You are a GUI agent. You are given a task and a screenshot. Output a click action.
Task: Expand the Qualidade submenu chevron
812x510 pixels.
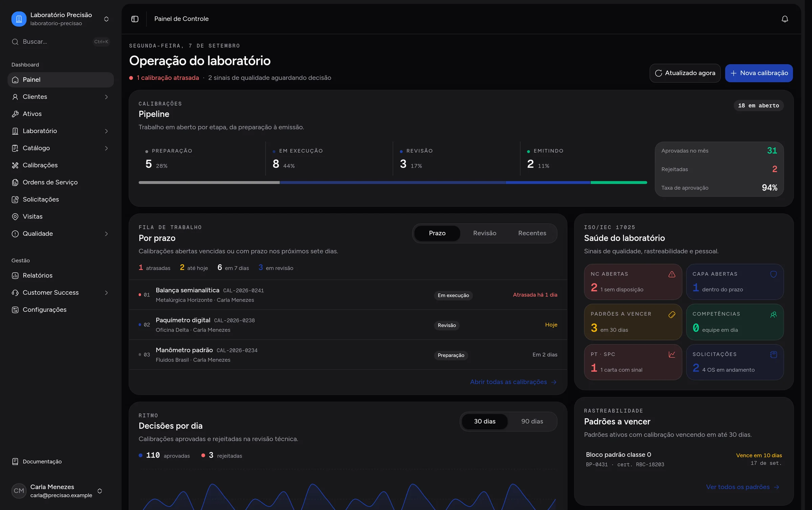106,234
